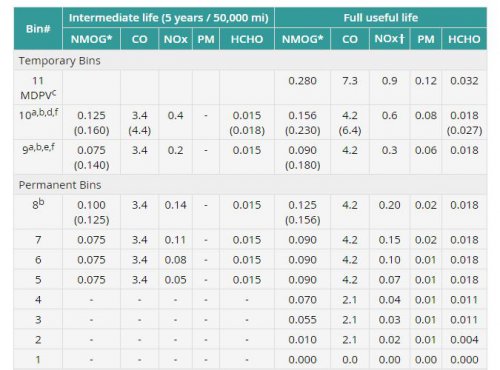The image size is (500, 370).
Task: Click the bin 10 label with a,b,d,f footnotes
Action: coord(38,114)
